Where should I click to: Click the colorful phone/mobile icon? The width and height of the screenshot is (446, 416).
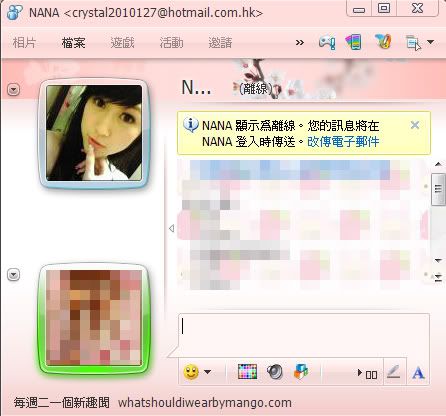click(353, 42)
